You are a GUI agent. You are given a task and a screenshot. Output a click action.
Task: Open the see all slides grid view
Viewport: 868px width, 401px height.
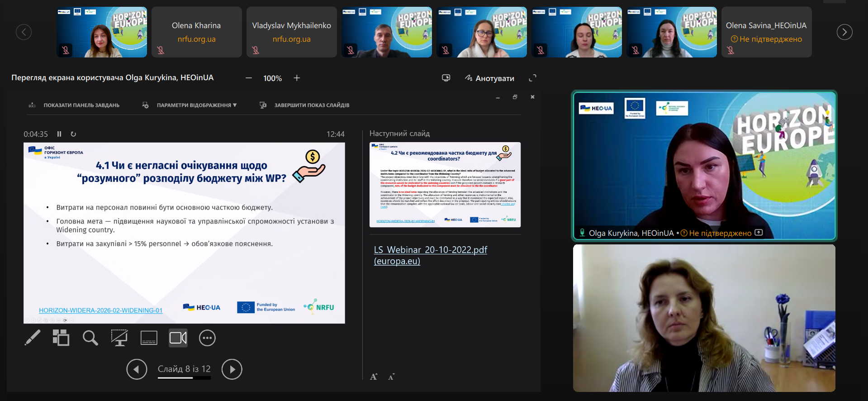tap(61, 338)
